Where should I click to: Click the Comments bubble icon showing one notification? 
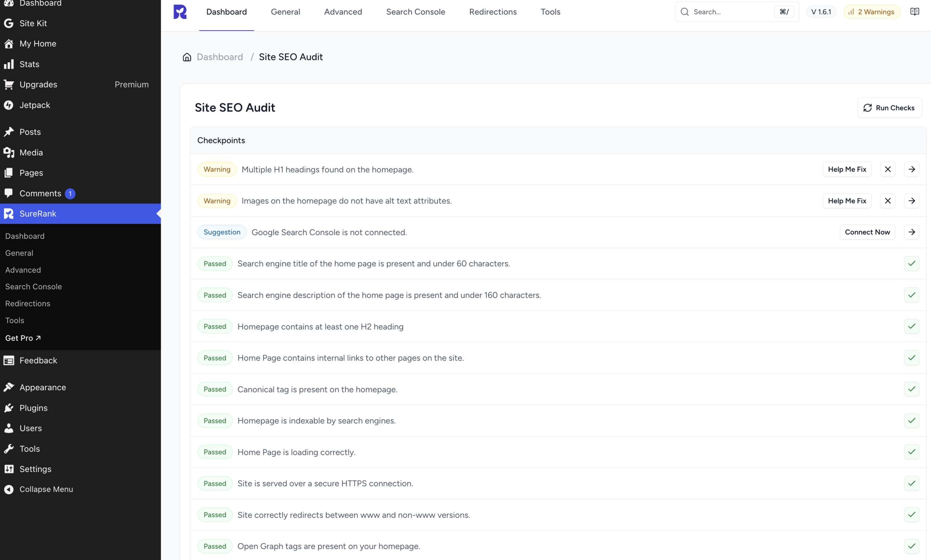click(x=9, y=193)
